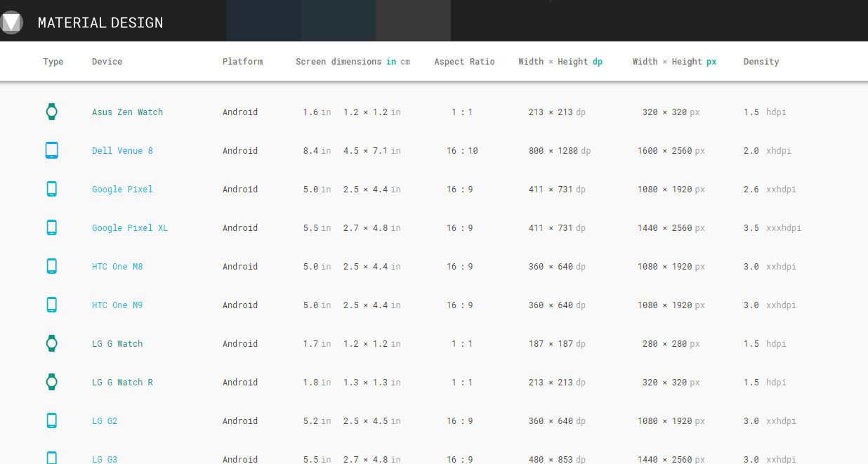Click the 5.2 in screen size cell
This screenshot has height=464, width=868.
(317, 421)
